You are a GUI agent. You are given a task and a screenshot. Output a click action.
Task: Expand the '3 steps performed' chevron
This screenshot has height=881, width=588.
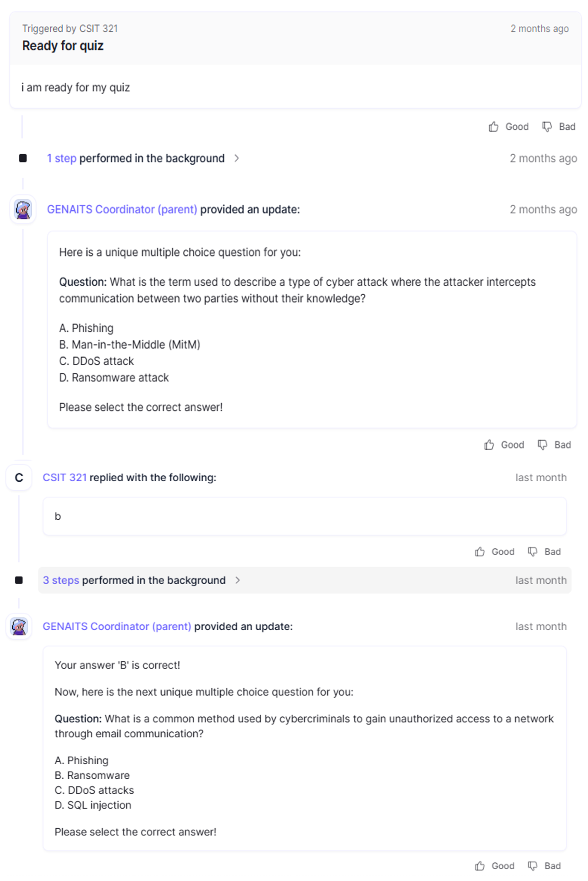click(x=237, y=580)
